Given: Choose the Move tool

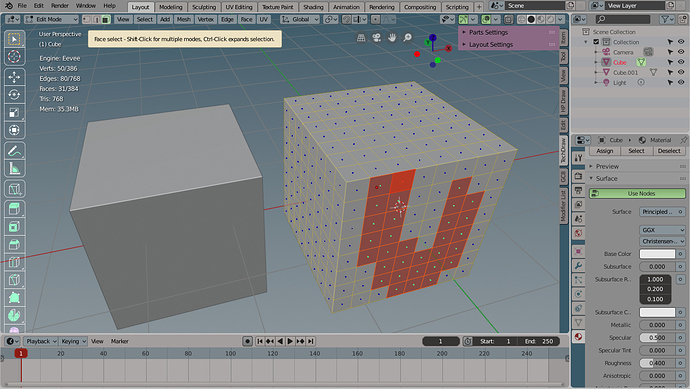Looking at the screenshot, I should coord(14,77).
